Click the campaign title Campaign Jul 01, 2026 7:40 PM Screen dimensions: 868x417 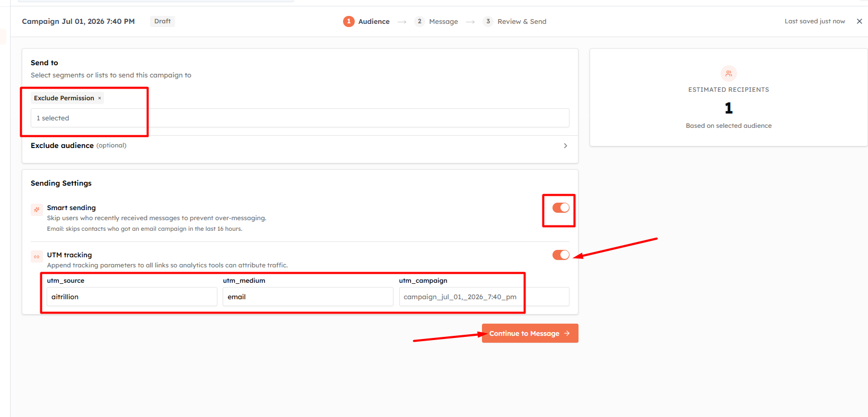click(78, 21)
